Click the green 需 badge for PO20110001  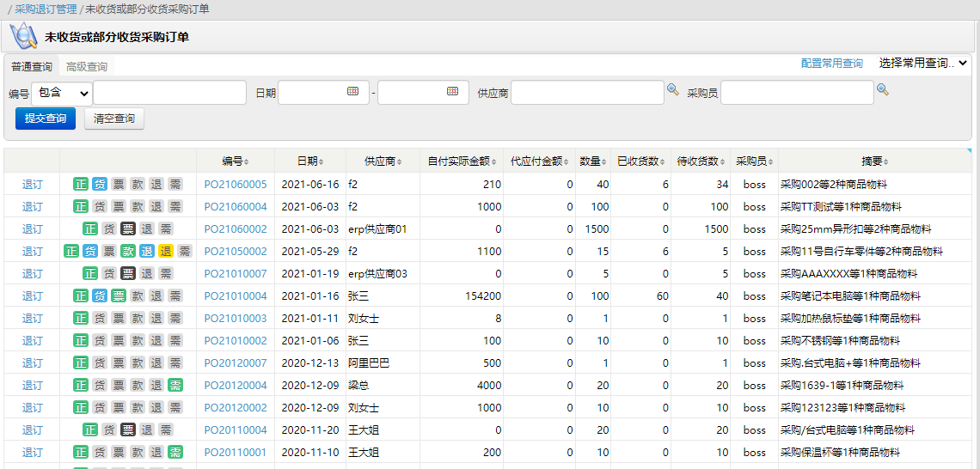tap(175, 452)
